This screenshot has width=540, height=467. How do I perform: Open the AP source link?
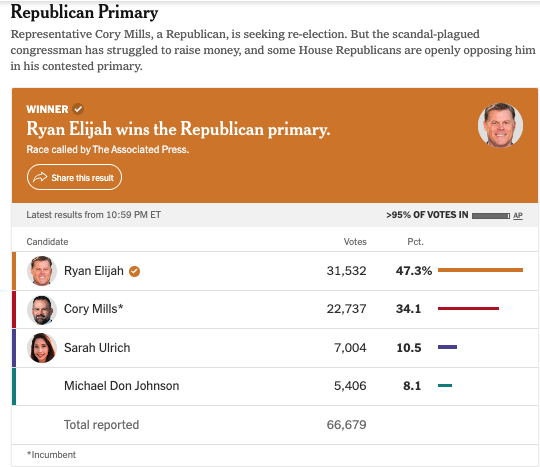coord(518,216)
